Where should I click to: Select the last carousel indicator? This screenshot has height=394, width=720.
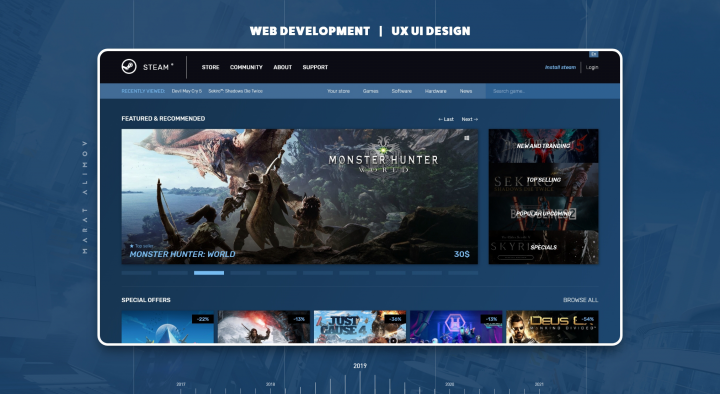tap(463, 273)
